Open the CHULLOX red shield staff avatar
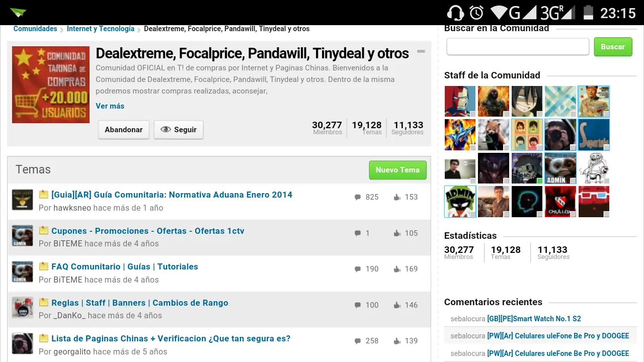This screenshot has width=644, height=362. tap(560, 202)
